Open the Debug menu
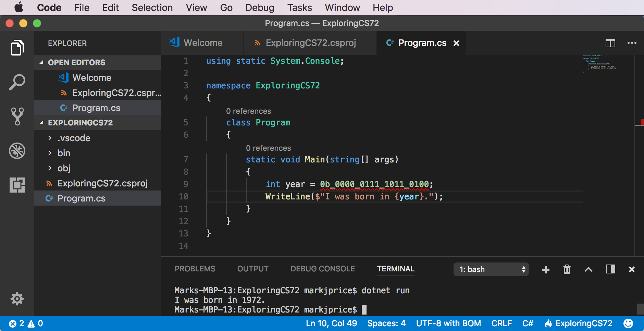 (x=260, y=8)
